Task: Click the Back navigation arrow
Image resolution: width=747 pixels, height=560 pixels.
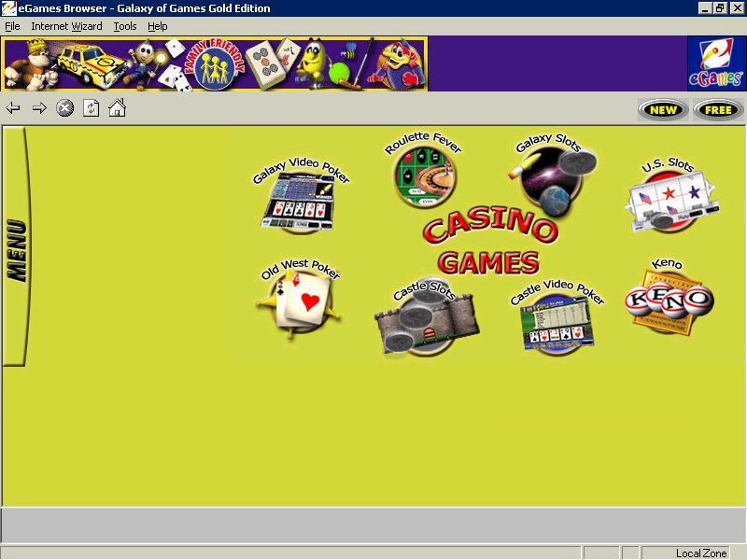Action: pyautogui.click(x=16, y=108)
